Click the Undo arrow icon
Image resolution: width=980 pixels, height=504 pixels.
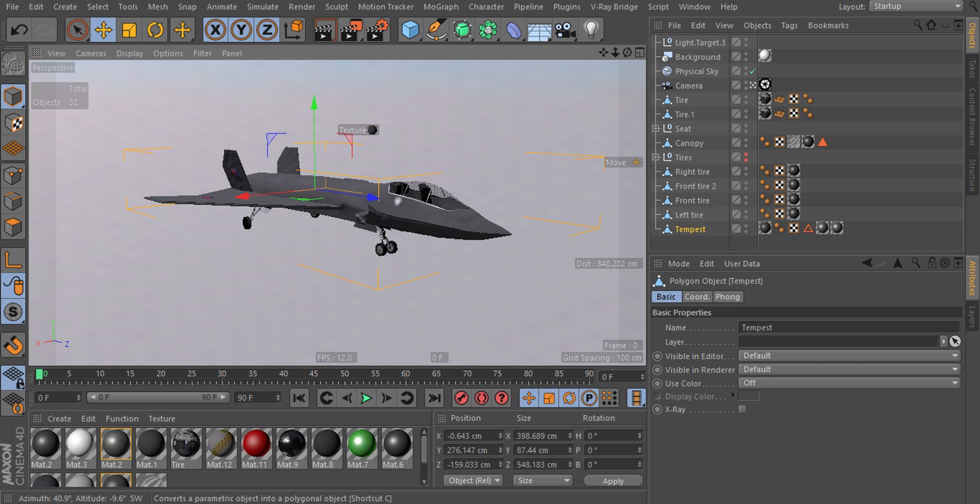19,30
